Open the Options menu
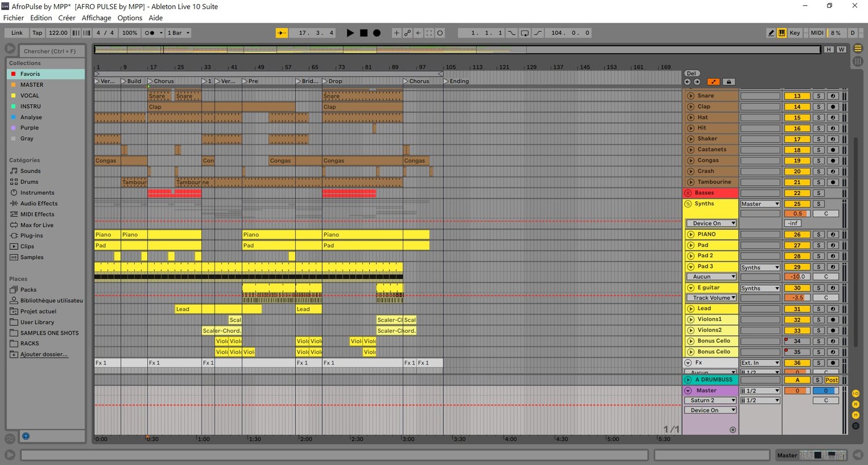The image size is (868, 465). pos(130,18)
